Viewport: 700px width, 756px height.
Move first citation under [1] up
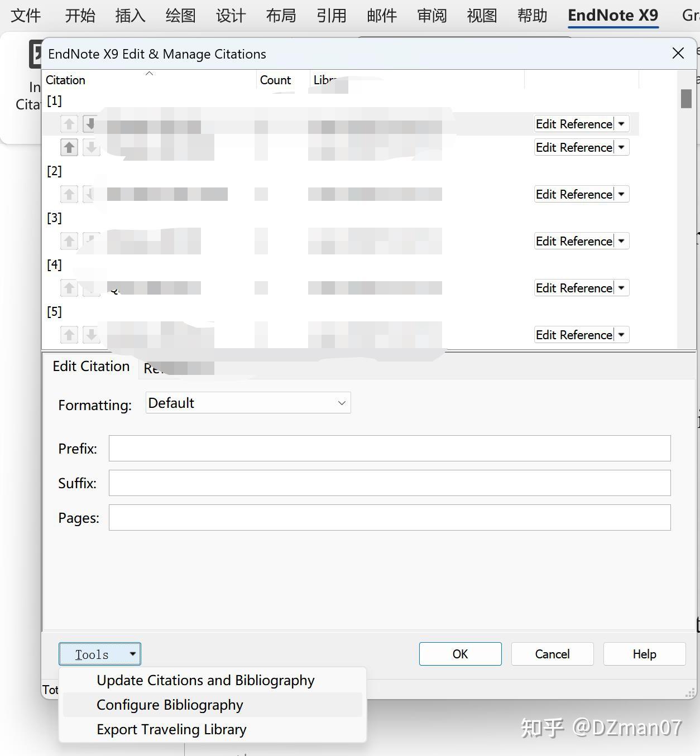(69, 124)
